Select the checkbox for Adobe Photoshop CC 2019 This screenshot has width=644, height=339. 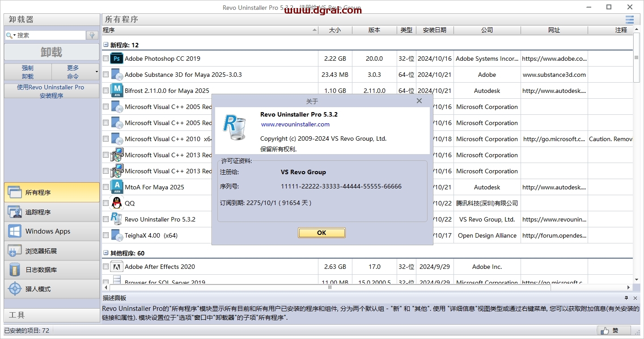[x=106, y=58]
